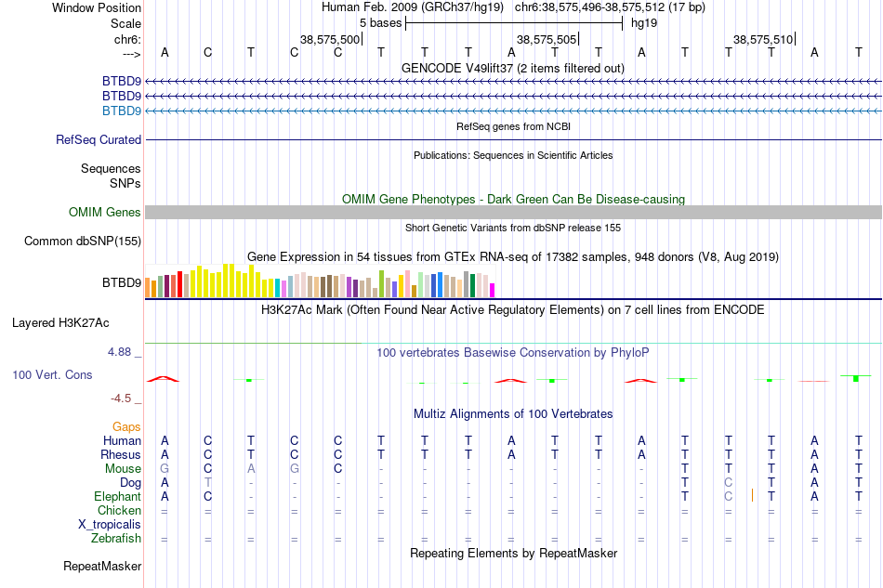This screenshot has width=883, height=588.
Task: Click the RefSeq genes from NCBI title
Action: (513, 126)
